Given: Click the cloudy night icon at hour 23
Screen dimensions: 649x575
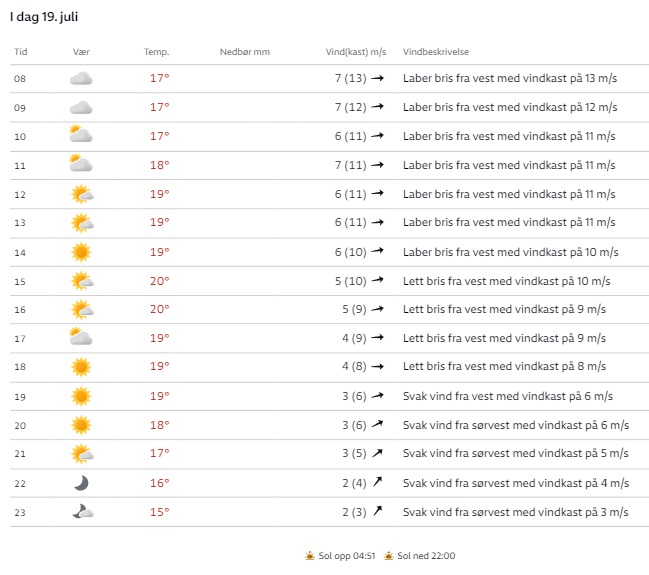Looking at the screenshot, I should pyautogui.click(x=81, y=512).
